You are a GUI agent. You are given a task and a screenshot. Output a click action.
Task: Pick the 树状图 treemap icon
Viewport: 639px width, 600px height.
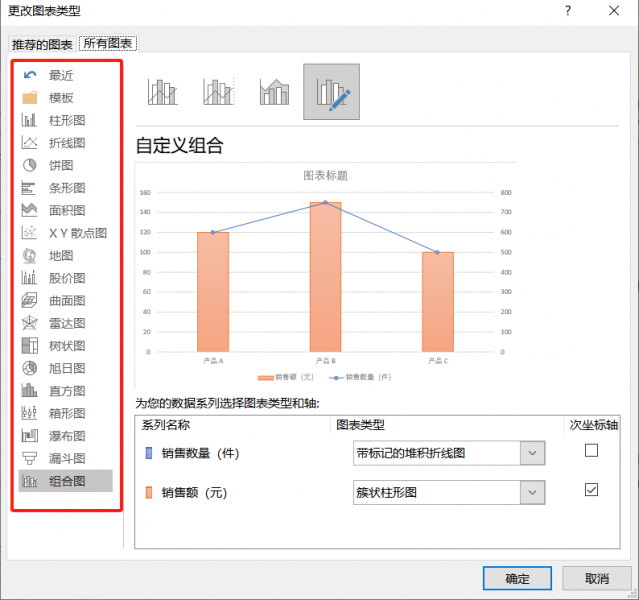coord(29,346)
